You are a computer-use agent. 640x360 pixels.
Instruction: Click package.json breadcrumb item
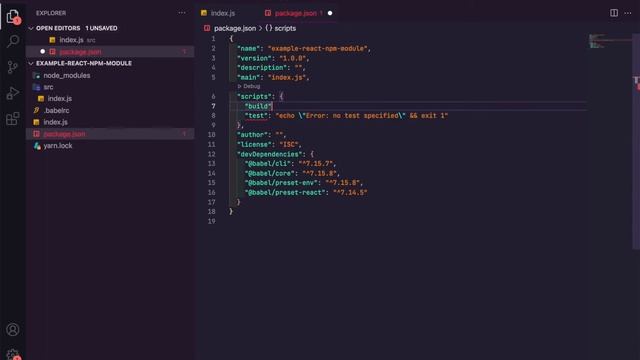[235, 28]
